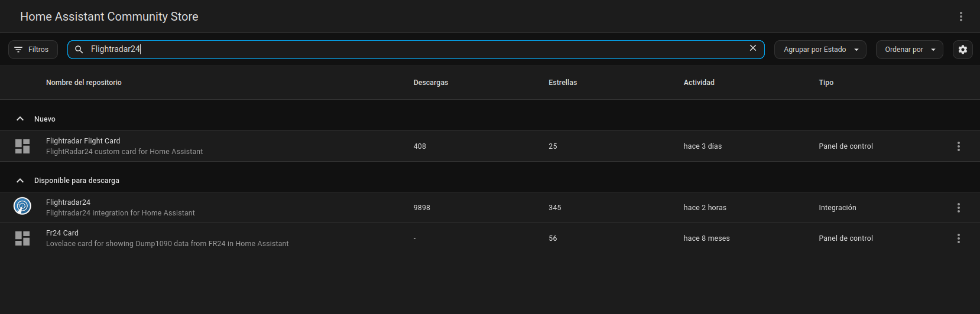Screen dimensions: 980x314
Task: Open the Ordenar por dropdown
Action: tap(909, 50)
